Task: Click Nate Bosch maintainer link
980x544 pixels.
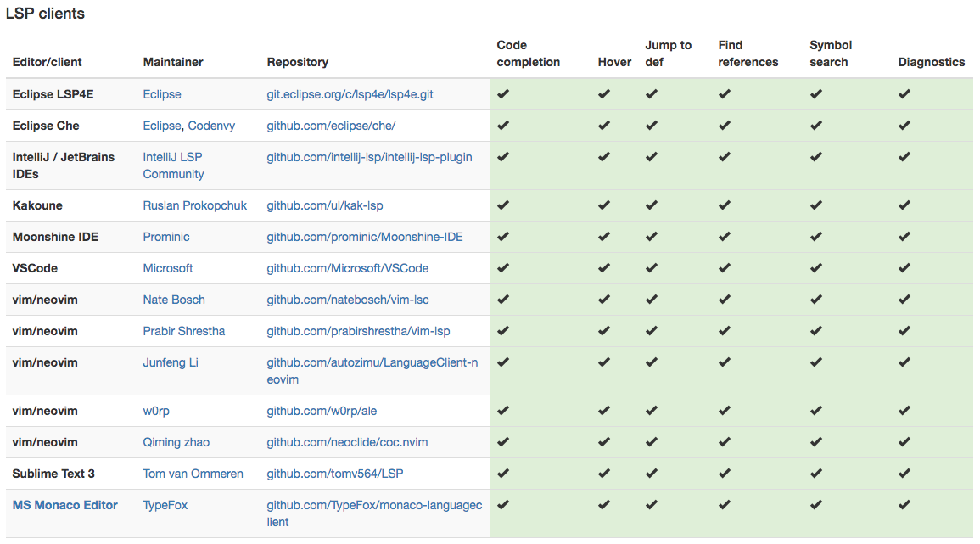Action: [x=174, y=300]
